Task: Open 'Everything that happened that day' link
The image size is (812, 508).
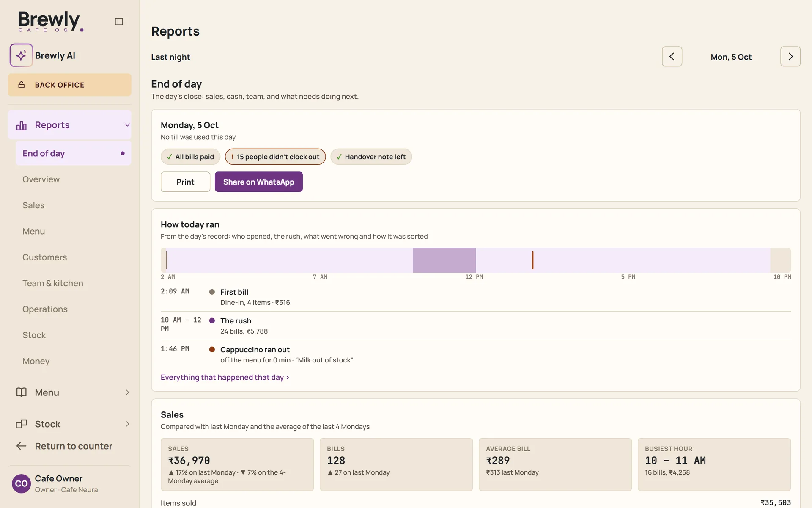Action: (225, 377)
